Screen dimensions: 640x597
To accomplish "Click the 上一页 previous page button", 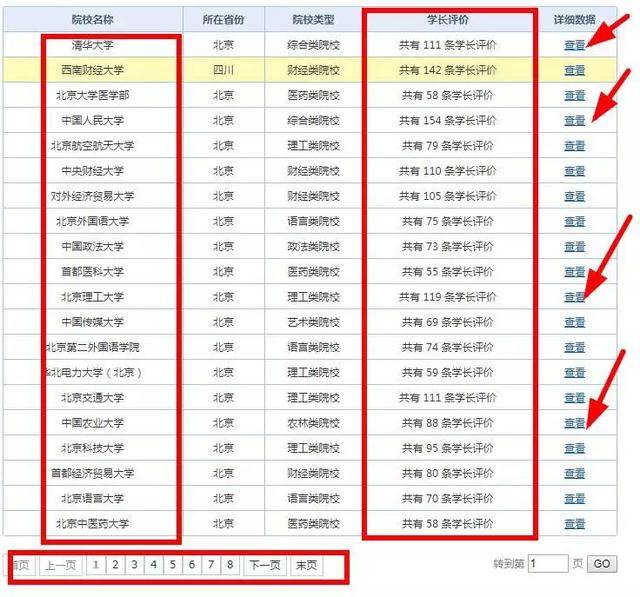I will (x=61, y=565).
